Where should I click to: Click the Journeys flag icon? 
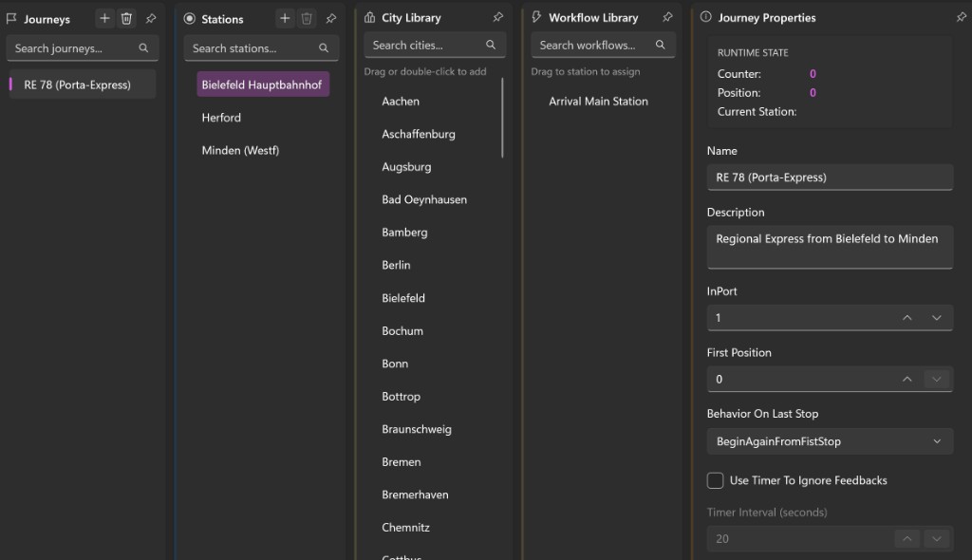(11, 19)
